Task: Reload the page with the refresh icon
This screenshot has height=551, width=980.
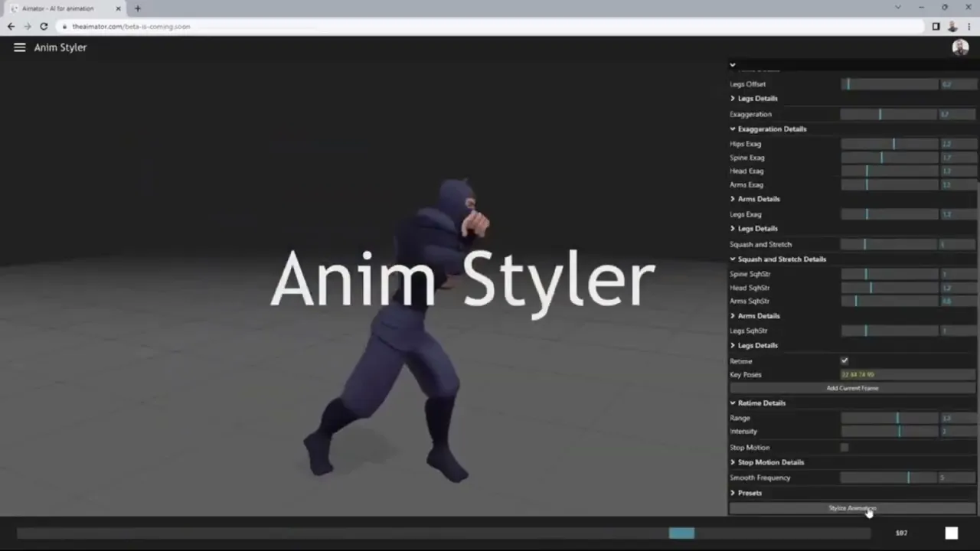Action: 44,26
